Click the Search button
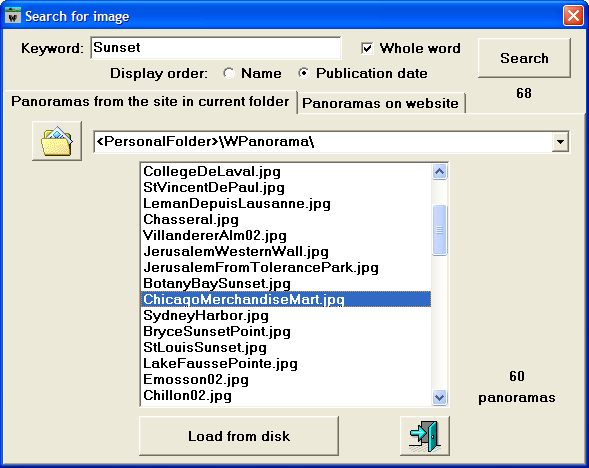The height and width of the screenshot is (468, 589). (524, 58)
